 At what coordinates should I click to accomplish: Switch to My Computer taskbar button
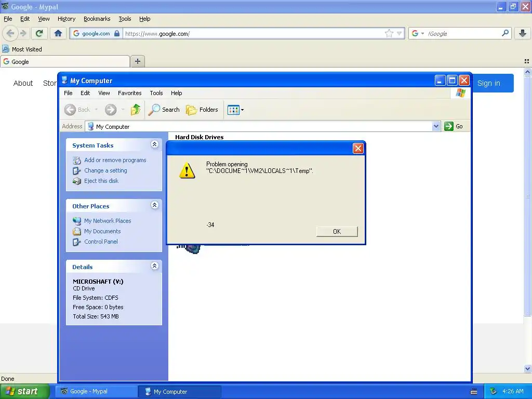pyautogui.click(x=180, y=392)
